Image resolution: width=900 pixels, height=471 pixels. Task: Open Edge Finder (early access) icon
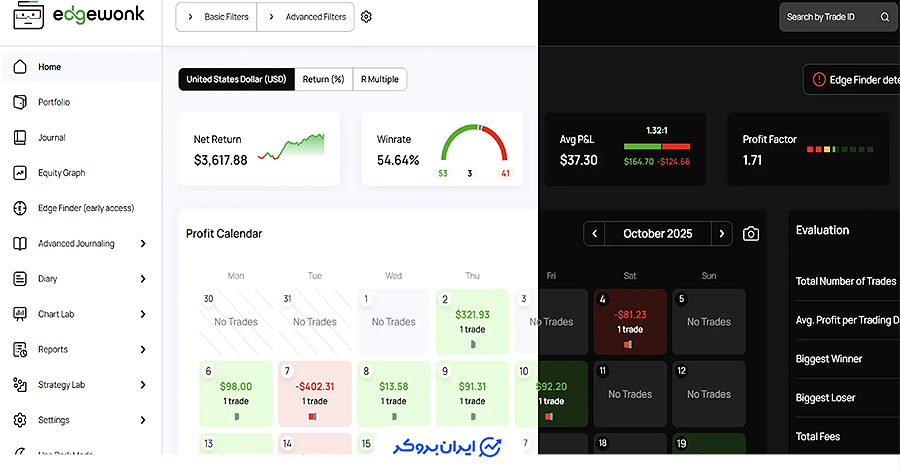(20, 208)
